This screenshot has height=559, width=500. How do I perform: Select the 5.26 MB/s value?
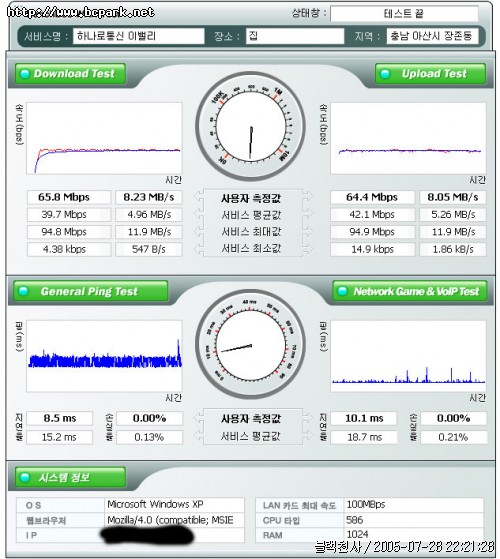tap(453, 215)
